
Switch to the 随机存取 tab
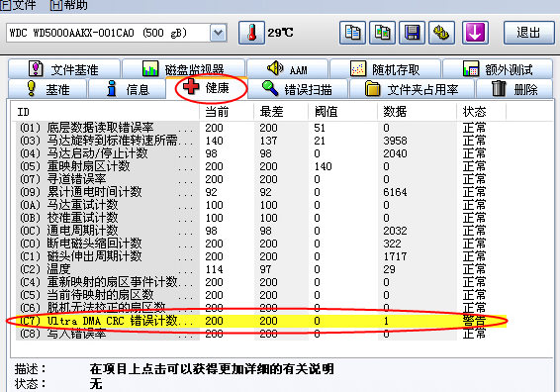pos(385,69)
